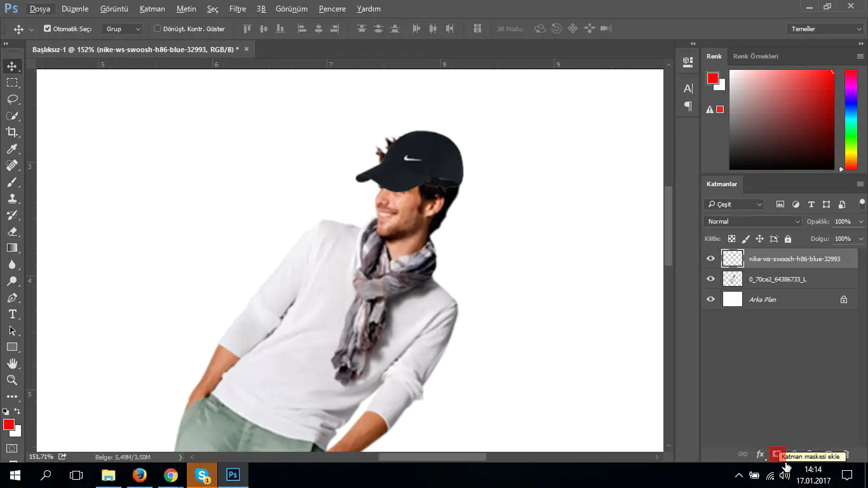Activate the Zoom tool

pyautogui.click(x=12, y=380)
